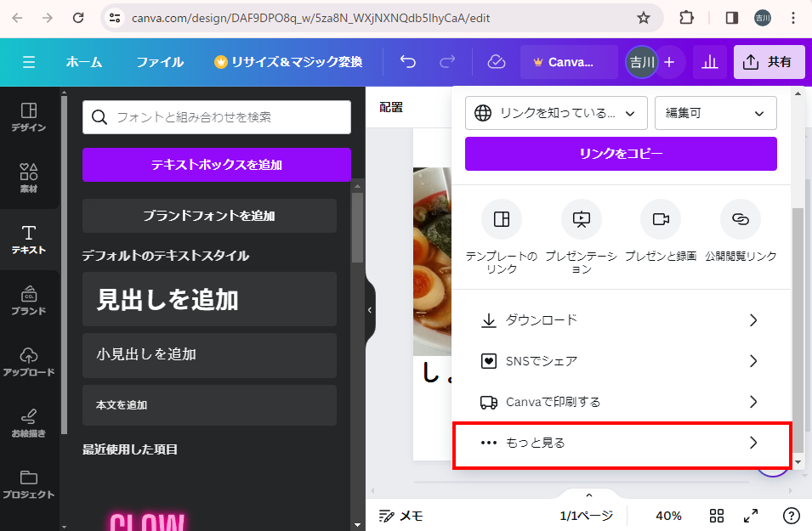
Task: Open the 編集可 permission dropdown
Action: (x=715, y=113)
